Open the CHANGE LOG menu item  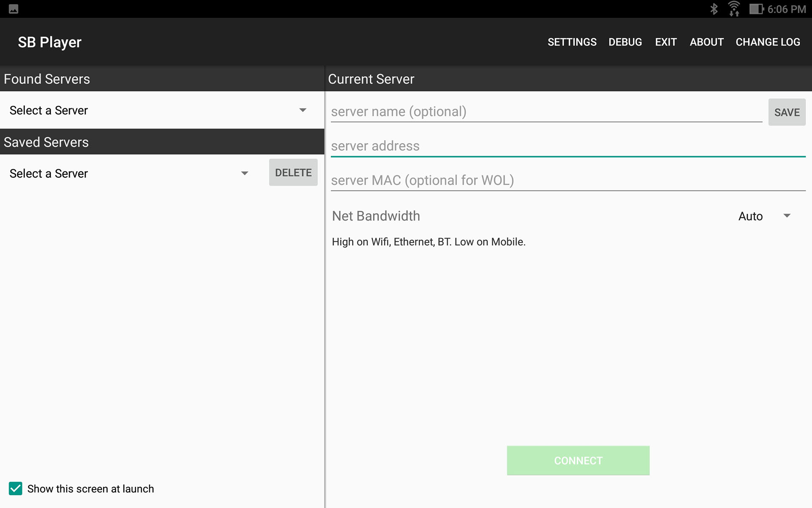pos(768,42)
